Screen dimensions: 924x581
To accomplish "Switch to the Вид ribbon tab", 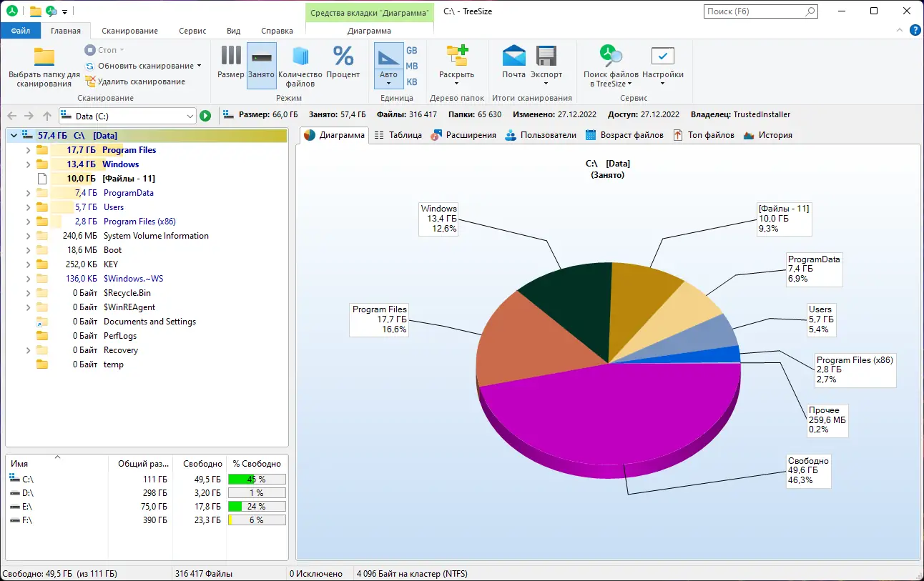I will point(234,31).
